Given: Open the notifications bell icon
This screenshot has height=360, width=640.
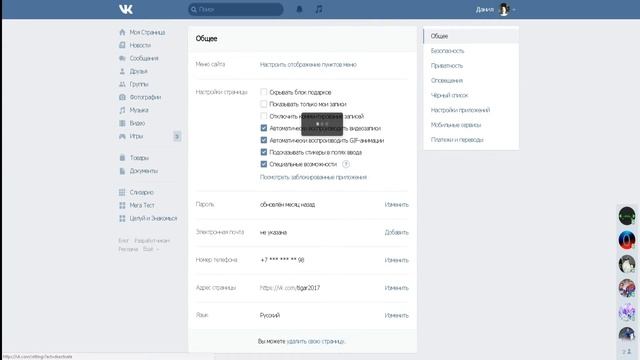Looking at the screenshot, I should click(299, 9).
